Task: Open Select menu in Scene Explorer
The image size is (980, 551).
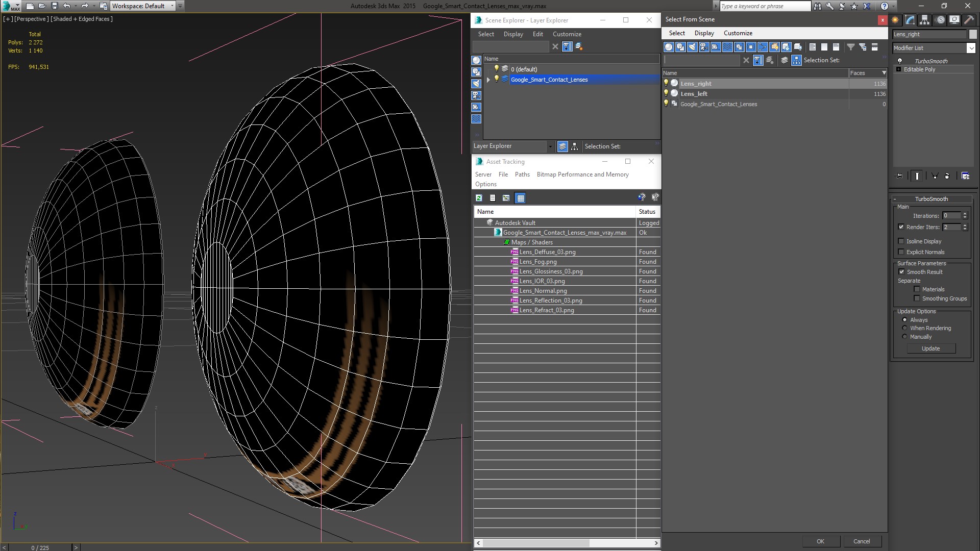Action: tap(486, 34)
